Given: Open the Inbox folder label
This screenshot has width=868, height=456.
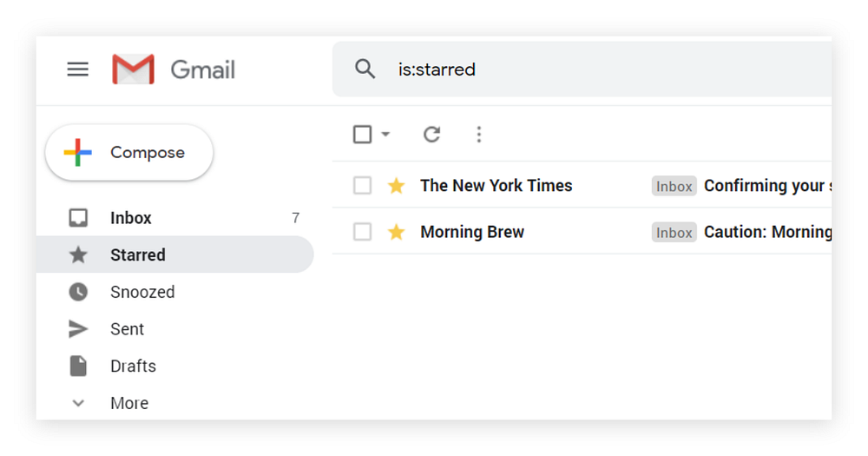Looking at the screenshot, I should click(x=131, y=218).
